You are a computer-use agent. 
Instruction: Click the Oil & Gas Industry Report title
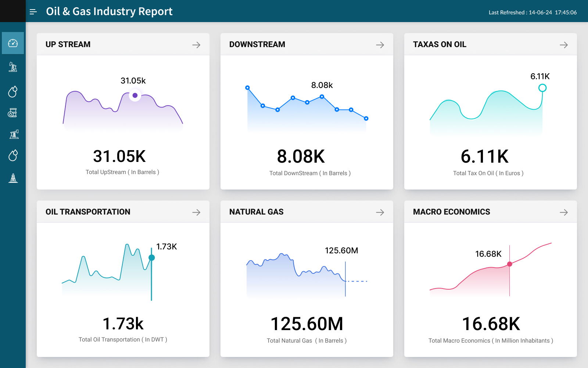tap(109, 11)
